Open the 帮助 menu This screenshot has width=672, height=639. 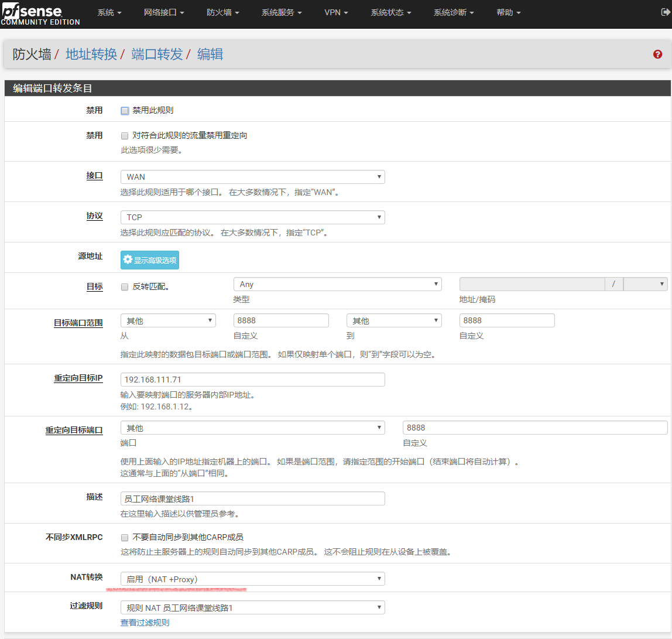pos(508,12)
